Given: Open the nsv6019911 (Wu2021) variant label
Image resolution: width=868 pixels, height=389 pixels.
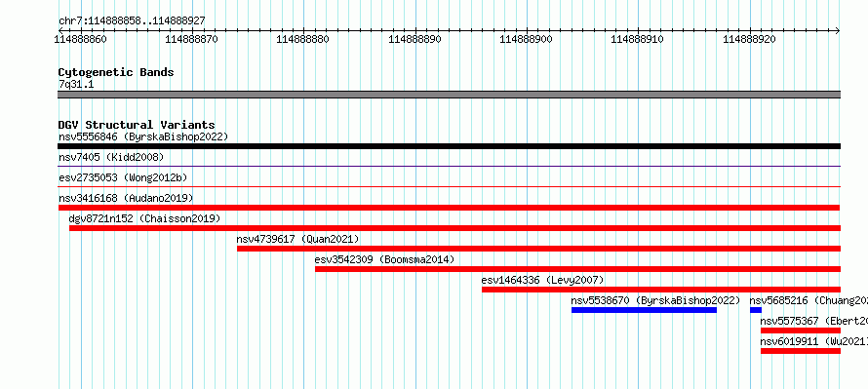Looking at the screenshot, I should coord(813,341).
